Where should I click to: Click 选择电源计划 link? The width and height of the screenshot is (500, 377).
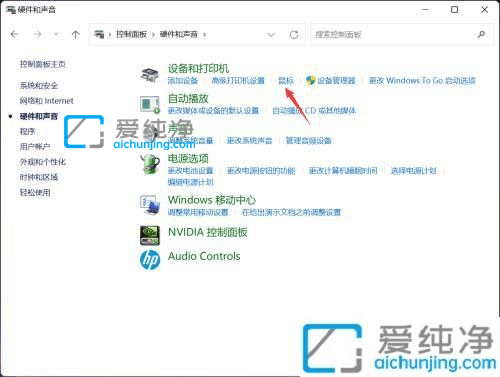[x=413, y=171]
